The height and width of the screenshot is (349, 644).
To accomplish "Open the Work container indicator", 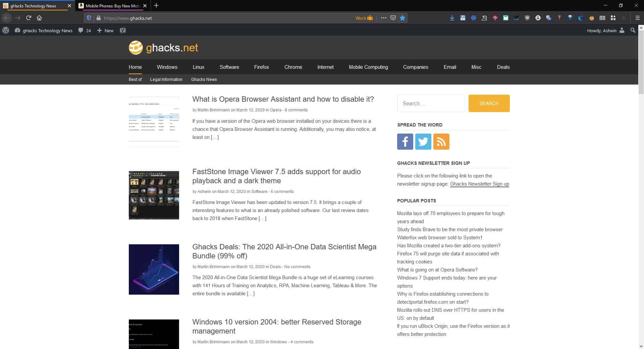I will tap(364, 18).
